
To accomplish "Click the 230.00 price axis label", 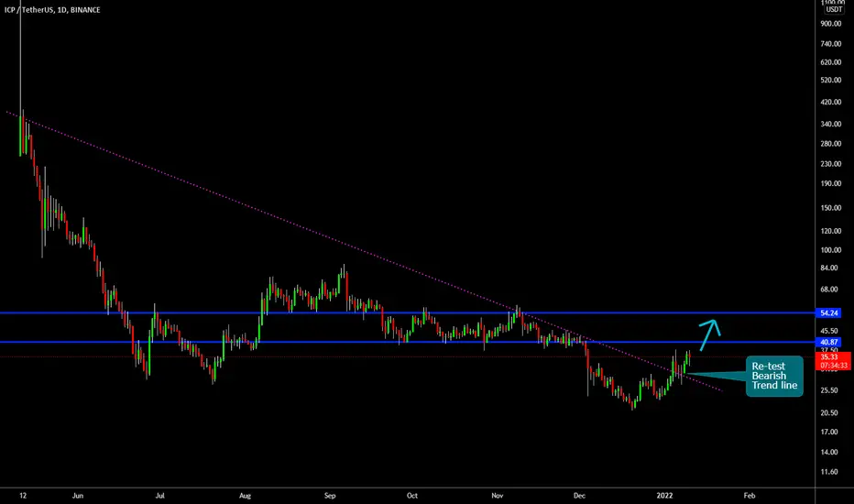I will tap(831, 163).
